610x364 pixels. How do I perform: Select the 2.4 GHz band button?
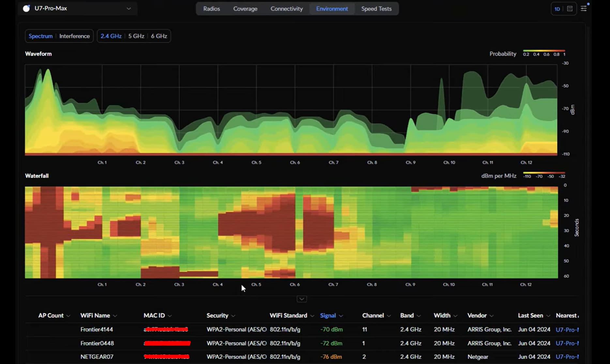[111, 36]
